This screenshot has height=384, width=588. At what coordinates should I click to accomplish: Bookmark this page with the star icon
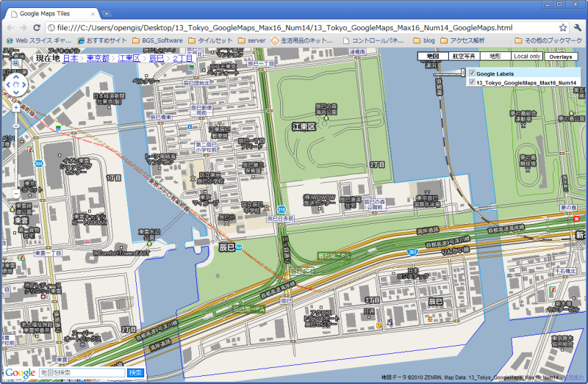click(562, 27)
